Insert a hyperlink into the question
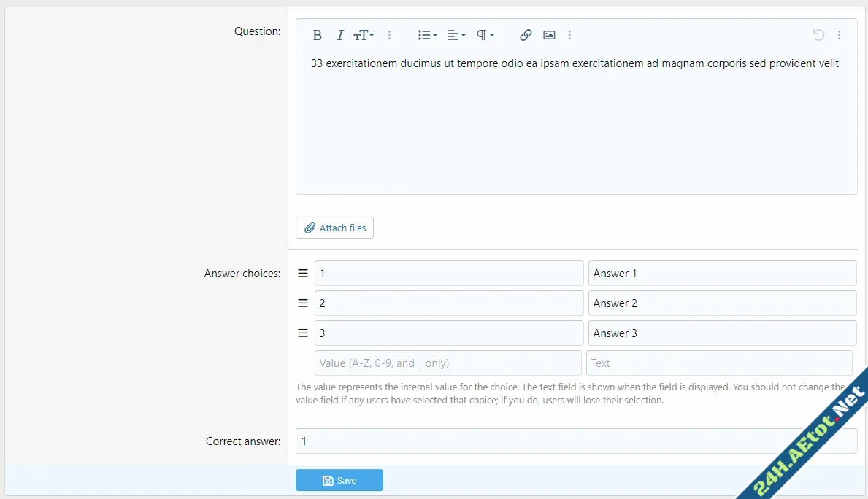Viewport: 868px width, 499px height. click(525, 34)
